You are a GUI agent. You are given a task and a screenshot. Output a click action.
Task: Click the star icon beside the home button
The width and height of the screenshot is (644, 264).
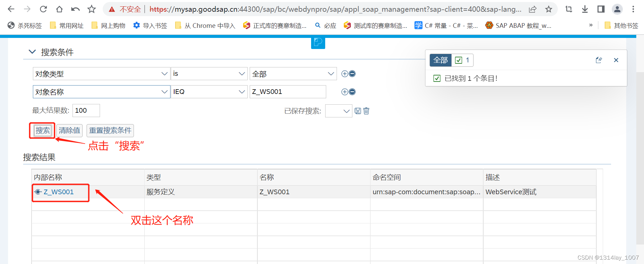pos(92,9)
